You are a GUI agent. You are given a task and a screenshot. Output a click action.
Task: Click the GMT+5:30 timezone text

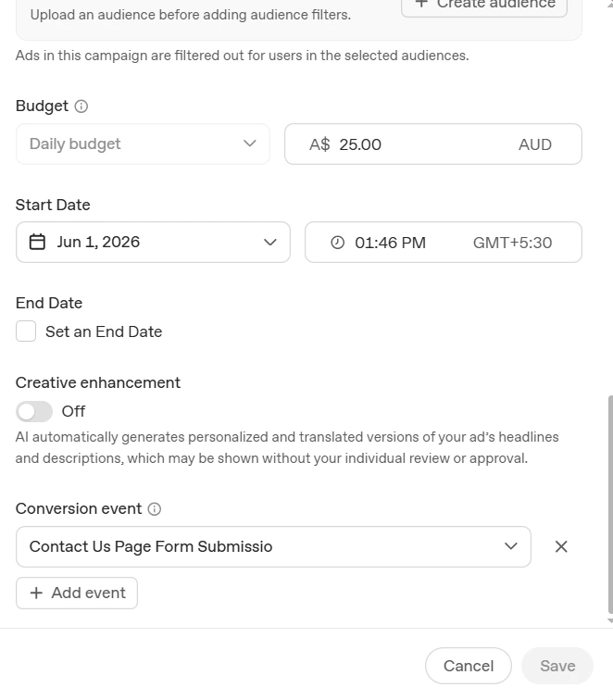click(513, 243)
